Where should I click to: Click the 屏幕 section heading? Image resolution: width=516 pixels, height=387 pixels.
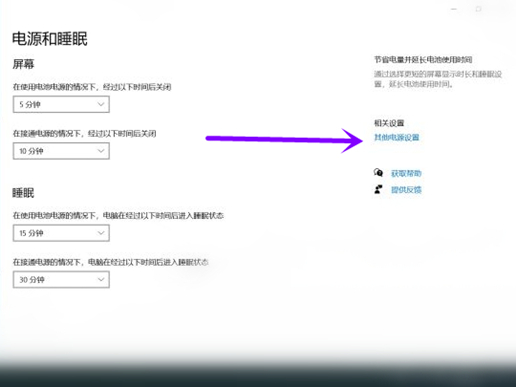coord(23,64)
